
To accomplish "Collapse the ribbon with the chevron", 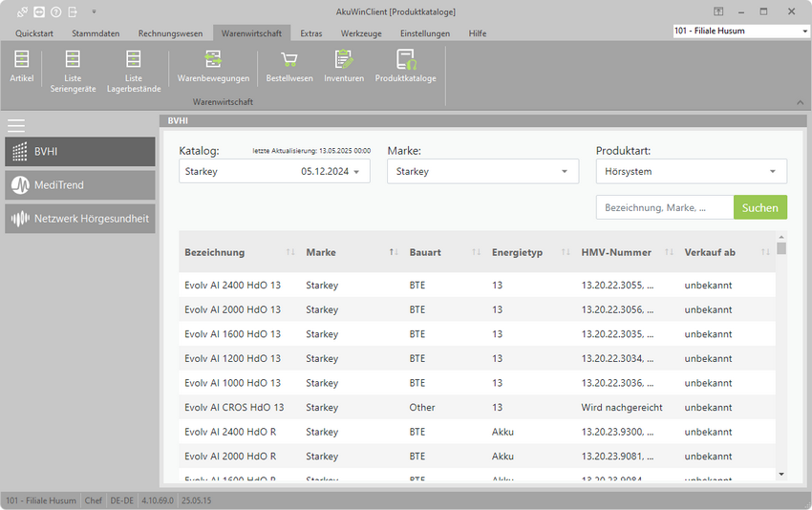I will pos(800,101).
